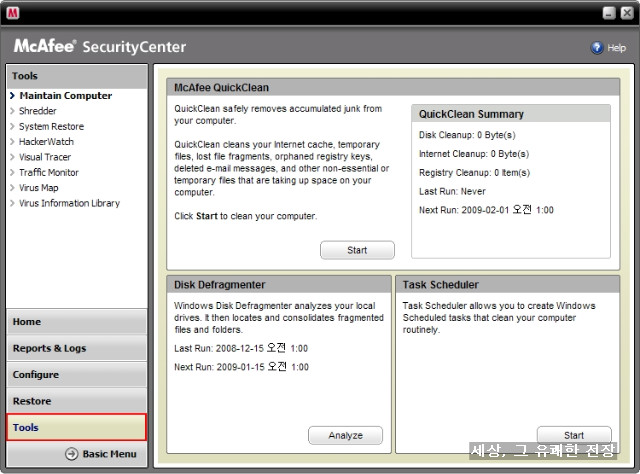Select System Restore from Tools list
This screenshot has height=474, width=640.
tap(51, 127)
